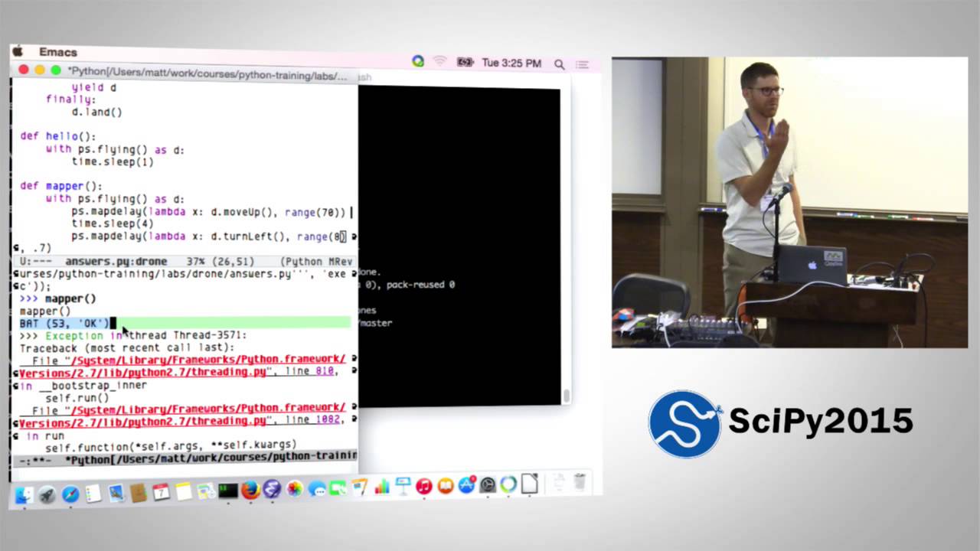The height and width of the screenshot is (551, 980).
Task: Click the purple Emacs dock icon
Action: (x=272, y=488)
